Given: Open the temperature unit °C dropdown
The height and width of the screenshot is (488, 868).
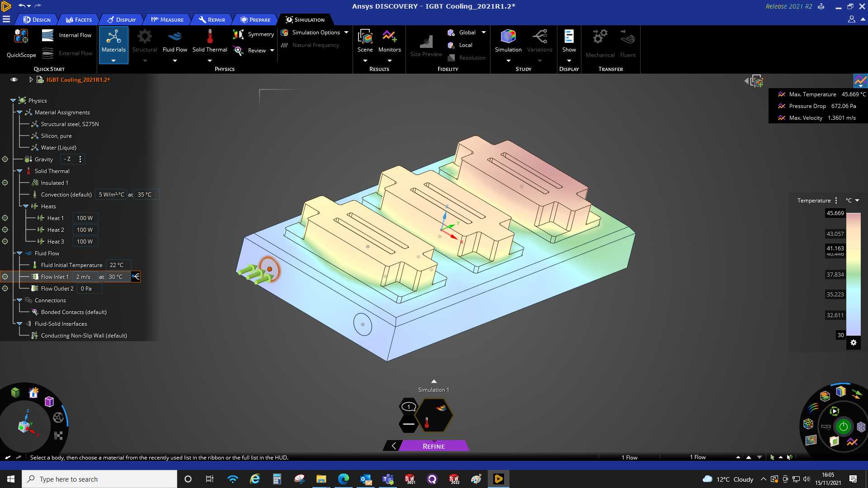Looking at the screenshot, I should [x=852, y=201].
